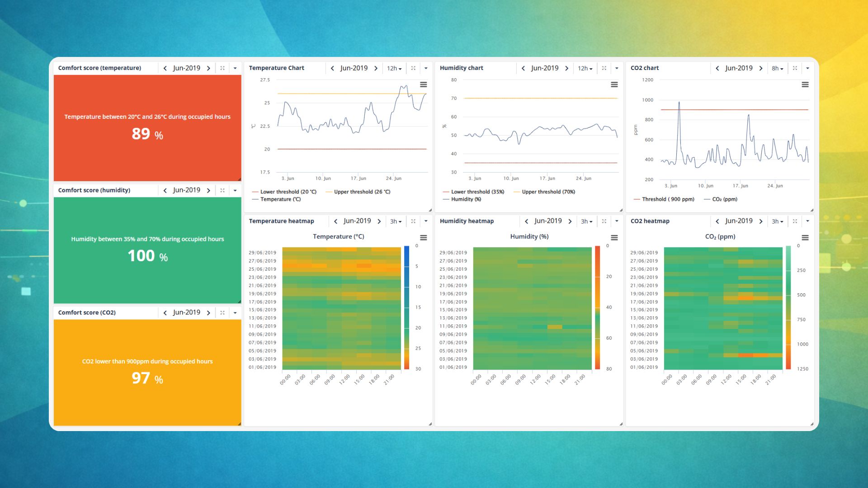Go to next month in CO2 heatmap
Viewport: 868px width, 488px height.
(761, 221)
